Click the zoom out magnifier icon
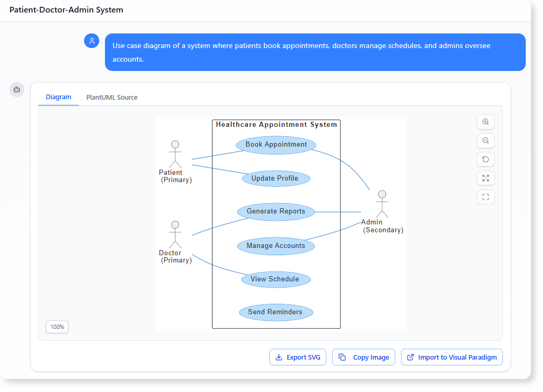The width and height of the screenshot is (543, 392). 486,140
